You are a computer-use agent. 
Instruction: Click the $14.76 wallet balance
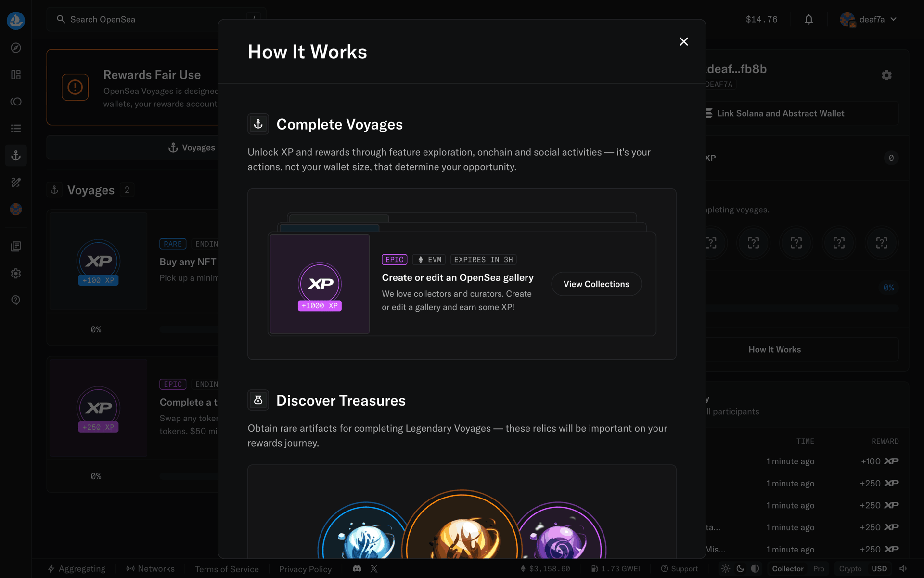coord(761,19)
